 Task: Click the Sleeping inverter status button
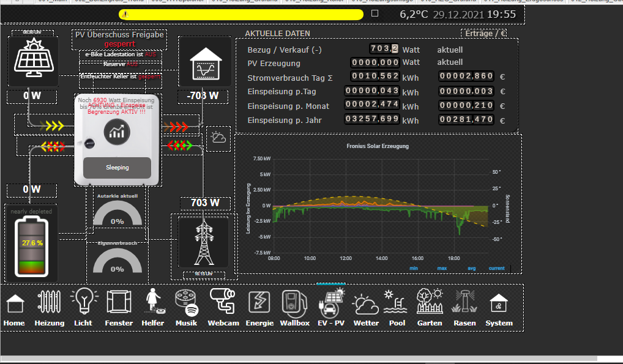click(x=116, y=167)
